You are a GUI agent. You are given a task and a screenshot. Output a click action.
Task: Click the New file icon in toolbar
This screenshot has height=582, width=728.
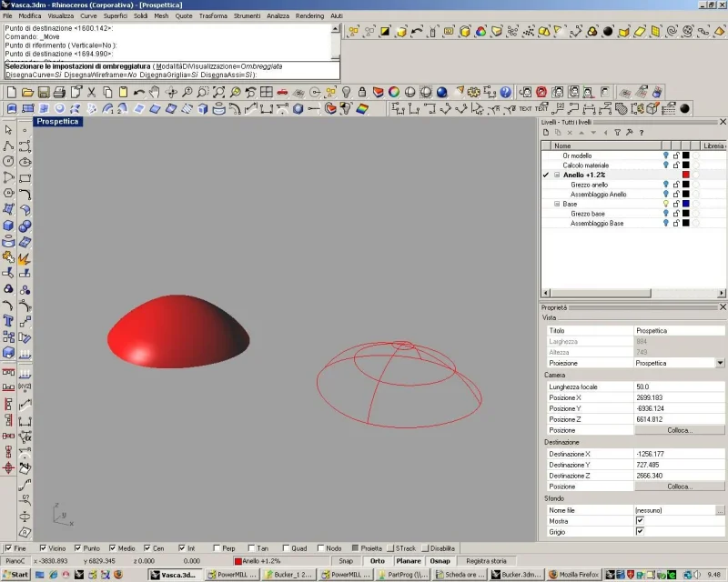coord(12,92)
